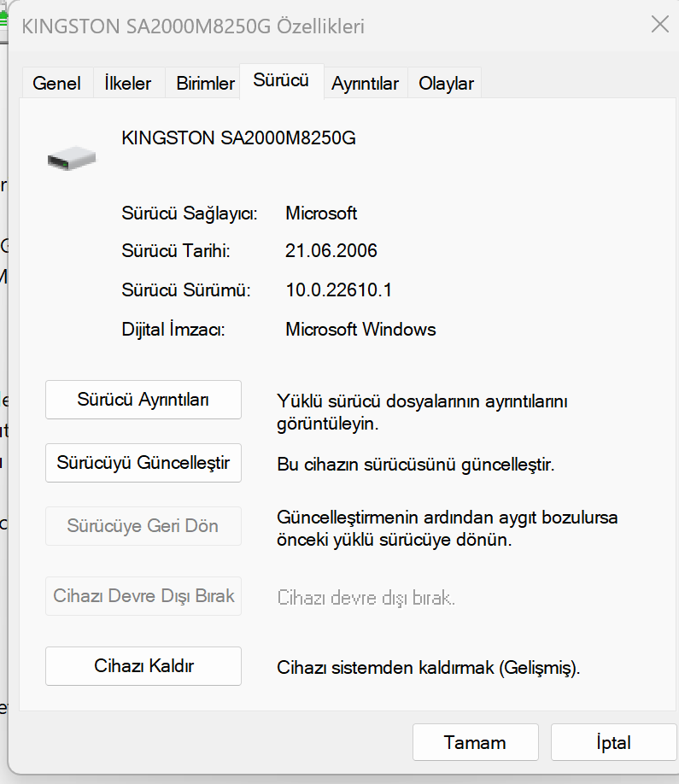Click the Sürücüye Geri Dön button
This screenshot has height=784, width=679.
[x=143, y=526]
